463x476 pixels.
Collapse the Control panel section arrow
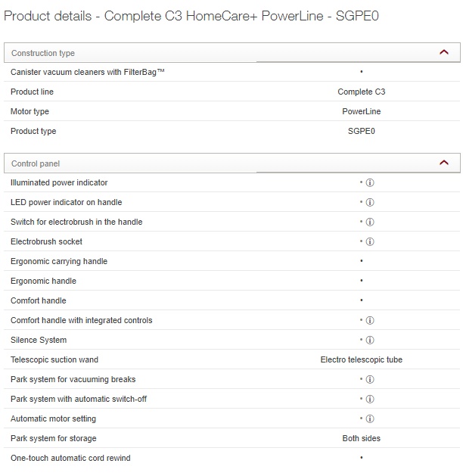click(x=444, y=163)
